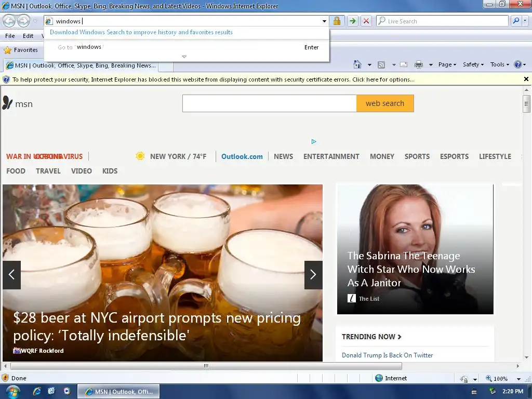Click the Live Search magnifier button
532x399 pixels.
[516, 21]
